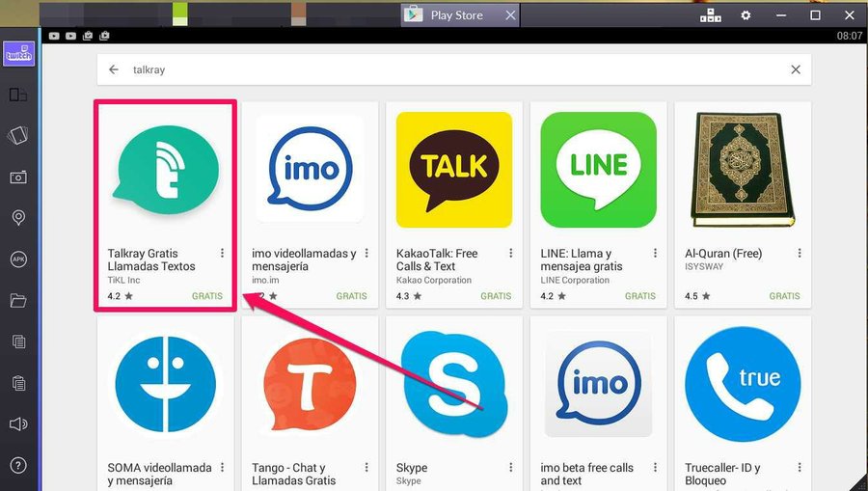Open overflow menu for KakaoTalk card
Image resolution: width=868 pixels, height=491 pixels.
click(510, 253)
